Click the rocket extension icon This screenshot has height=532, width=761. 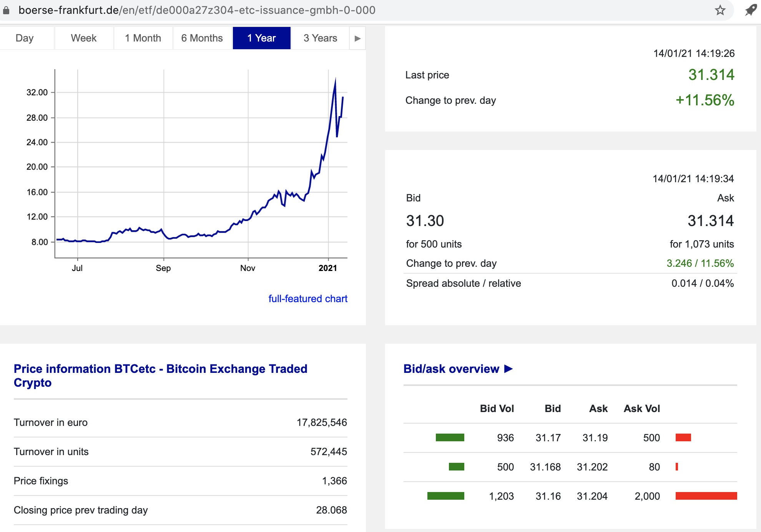(x=750, y=10)
